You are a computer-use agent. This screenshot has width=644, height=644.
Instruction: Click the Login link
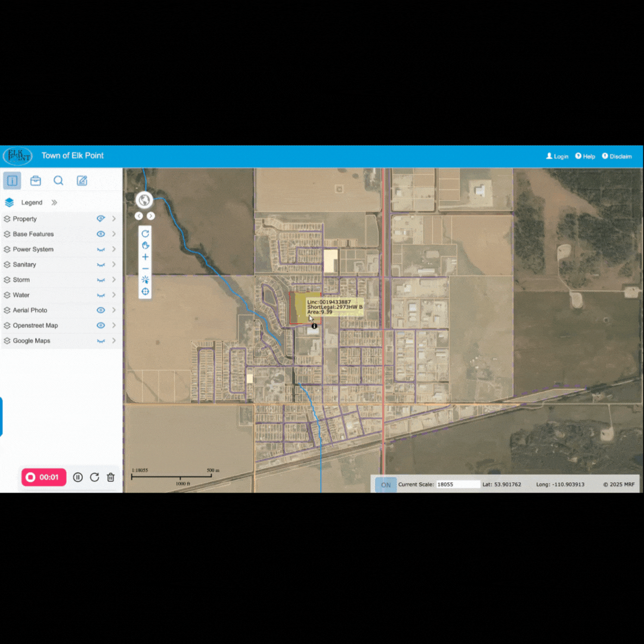coord(557,156)
